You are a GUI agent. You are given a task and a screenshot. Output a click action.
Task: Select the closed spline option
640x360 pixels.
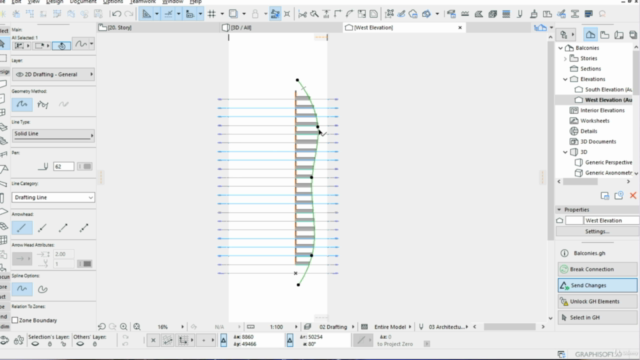(42, 289)
